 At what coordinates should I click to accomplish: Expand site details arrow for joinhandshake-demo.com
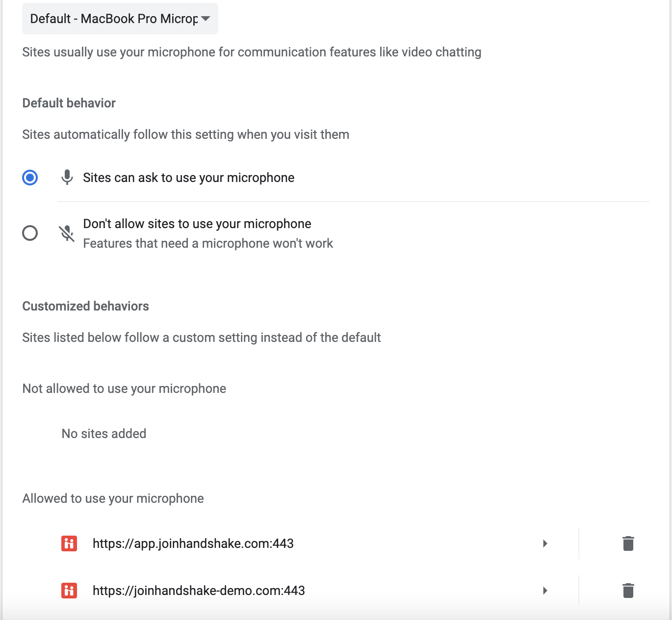coord(545,591)
